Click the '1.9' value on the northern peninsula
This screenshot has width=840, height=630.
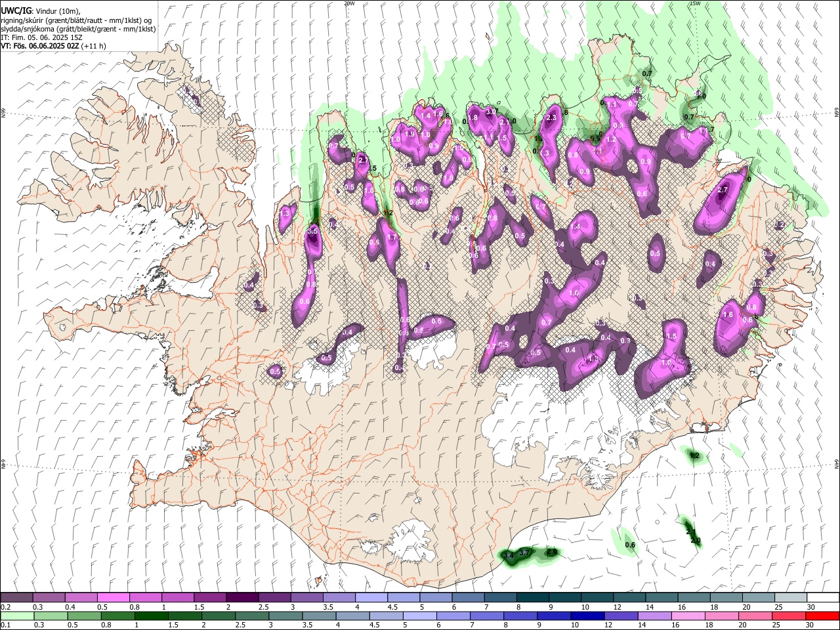[x=410, y=134]
